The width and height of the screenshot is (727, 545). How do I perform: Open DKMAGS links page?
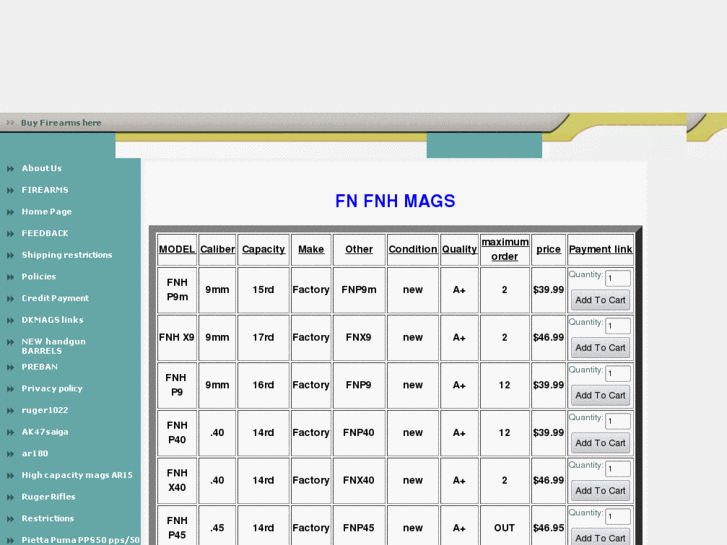(52, 320)
